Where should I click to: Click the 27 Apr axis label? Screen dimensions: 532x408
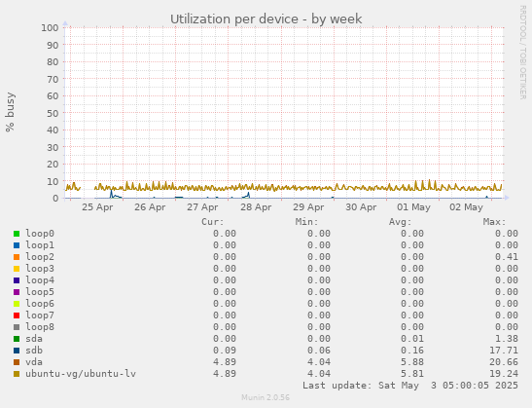coord(202,207)
